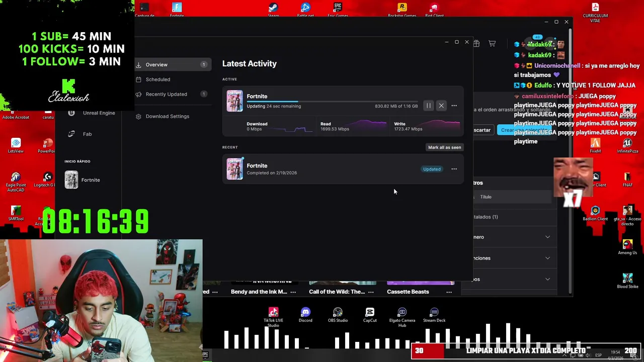Expand the bottom library filter dropdown chevron

548,279
